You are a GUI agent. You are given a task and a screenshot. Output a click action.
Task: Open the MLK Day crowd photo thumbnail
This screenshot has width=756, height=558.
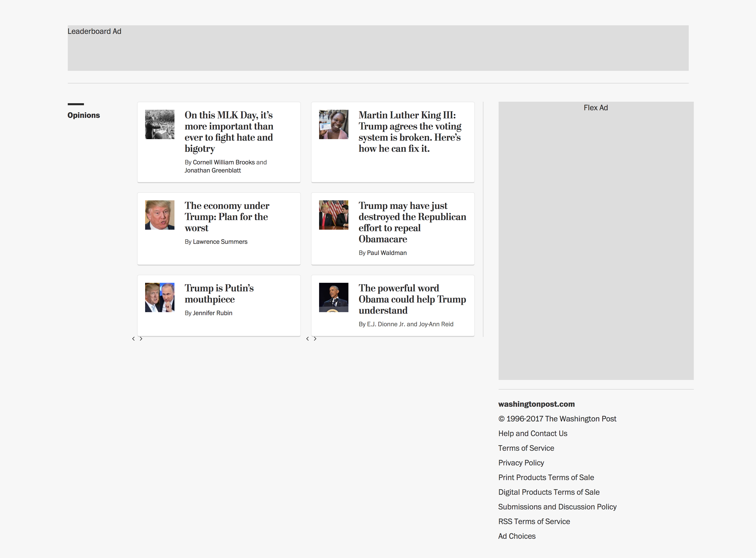coord(160,124)
